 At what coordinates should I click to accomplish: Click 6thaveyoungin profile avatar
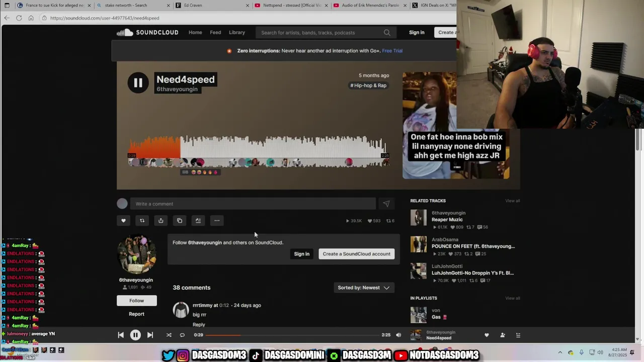point(136,254)
